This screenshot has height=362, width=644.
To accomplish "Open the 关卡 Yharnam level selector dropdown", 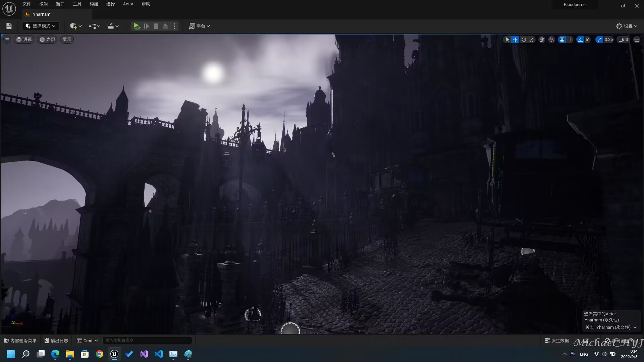I will coord(611,327).
